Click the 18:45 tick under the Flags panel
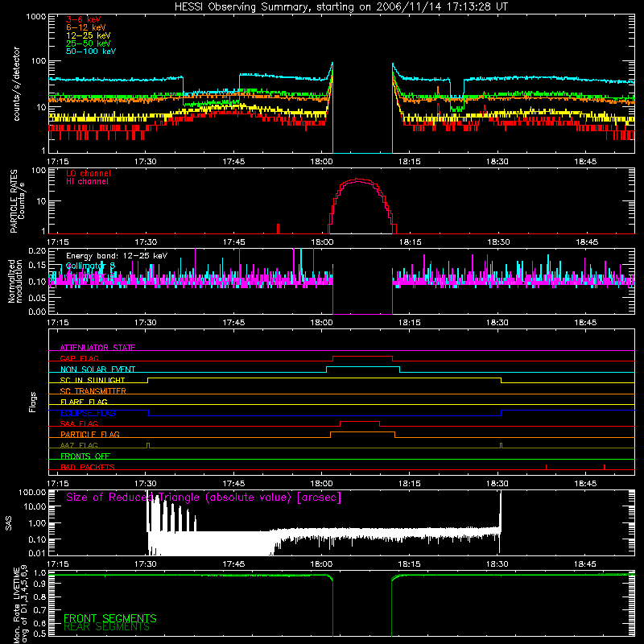Screen dimensions: 644x644 coord(585,484)
